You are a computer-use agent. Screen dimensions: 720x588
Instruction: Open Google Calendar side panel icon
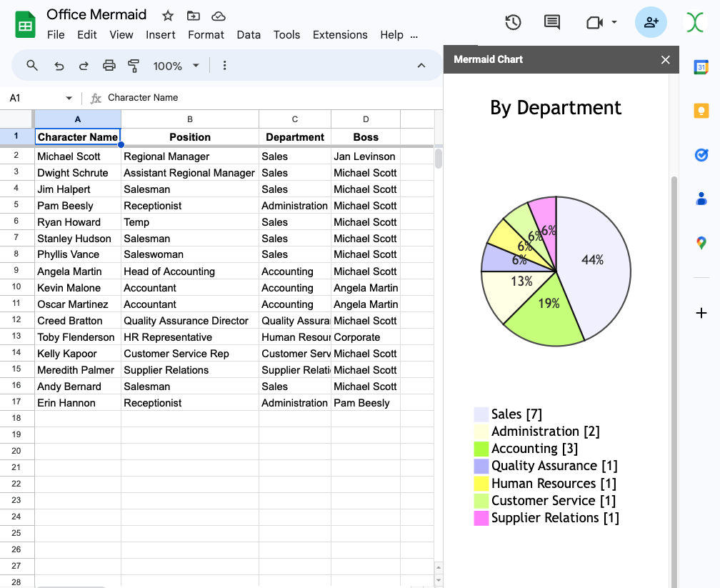pyautogui.click(x=701, y=67)
